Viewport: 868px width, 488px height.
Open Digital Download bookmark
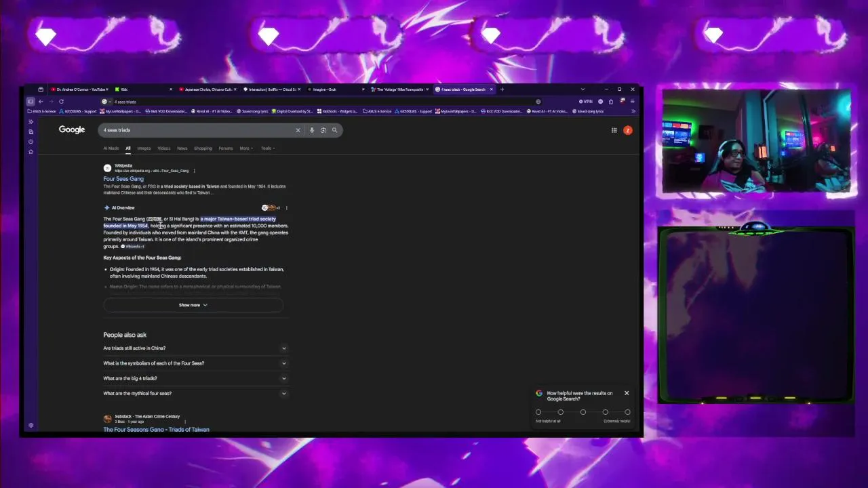[x=292, y=111]
